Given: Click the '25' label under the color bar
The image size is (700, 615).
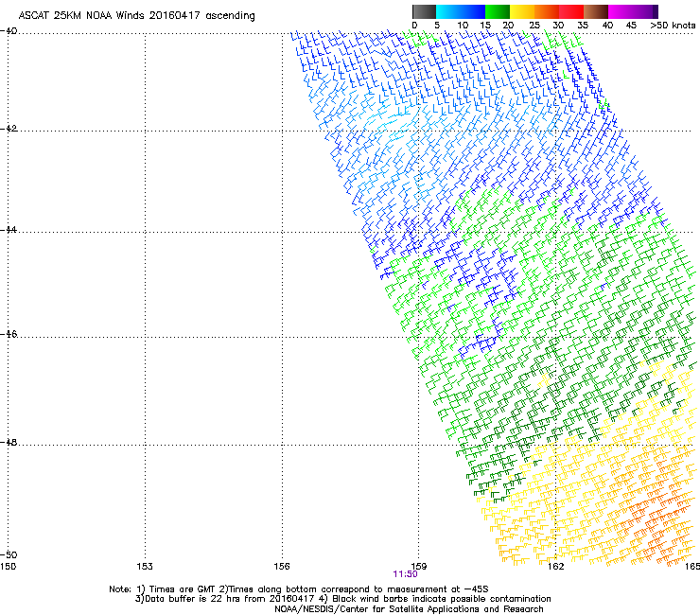Looking at the screenshot, I should coord(534,25).
